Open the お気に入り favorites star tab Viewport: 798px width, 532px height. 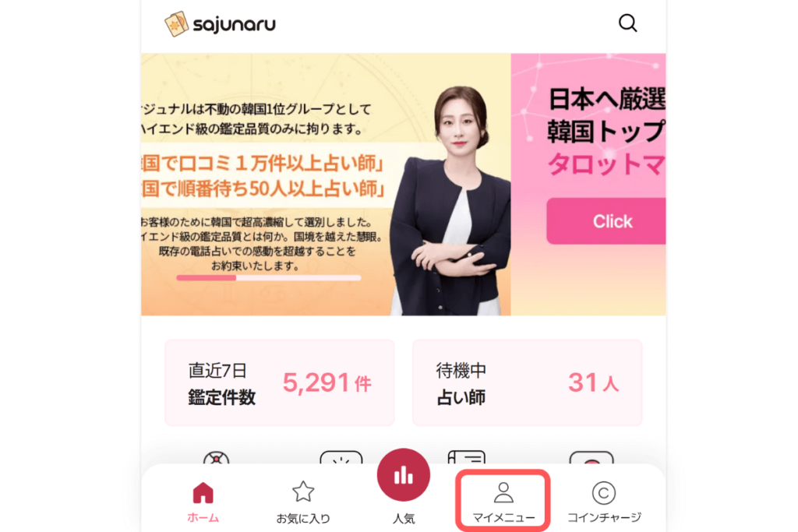(303, 502)
